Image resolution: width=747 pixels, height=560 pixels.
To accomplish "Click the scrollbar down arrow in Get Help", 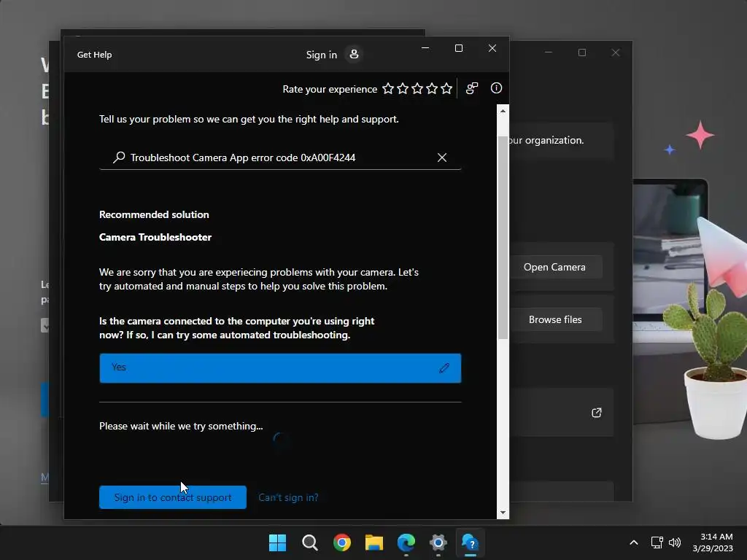I will [x=503, y=513].
